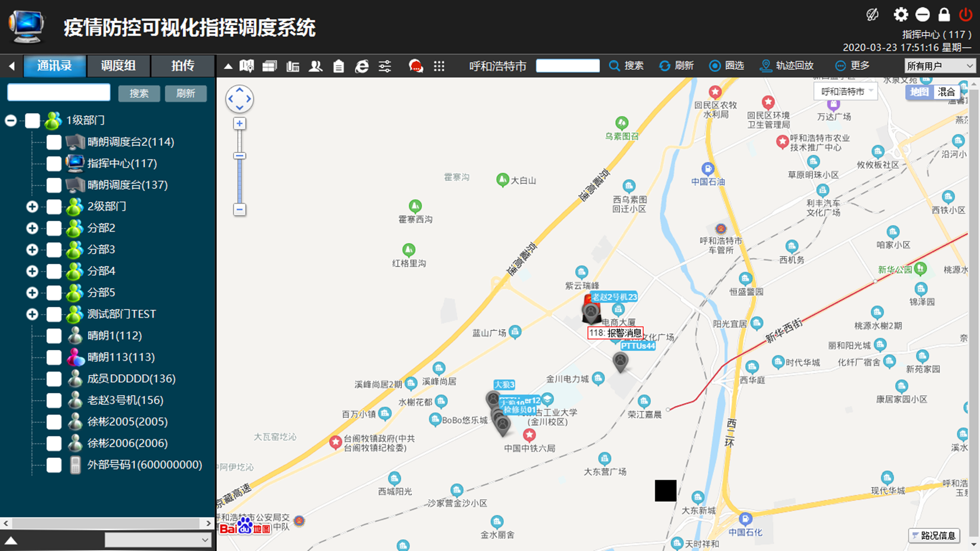The width and height of the screenshot is (980, 551).
Task: Expand the 分部5 tree node
Action: (32, 293)
